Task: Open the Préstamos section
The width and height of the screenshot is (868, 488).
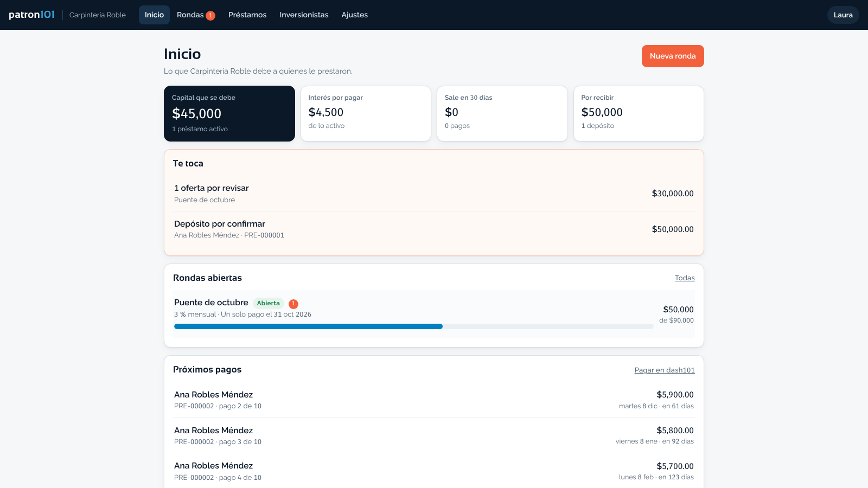Action: pos(247,15)
